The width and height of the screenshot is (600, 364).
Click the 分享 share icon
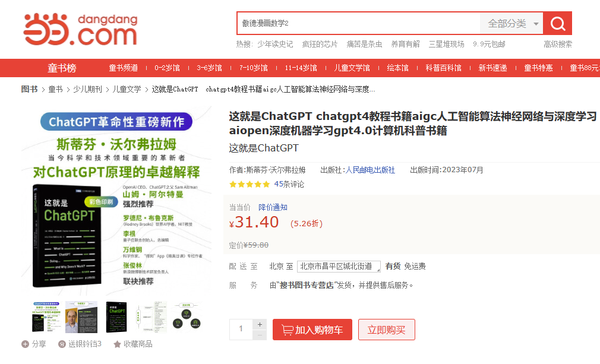(25, 344)
